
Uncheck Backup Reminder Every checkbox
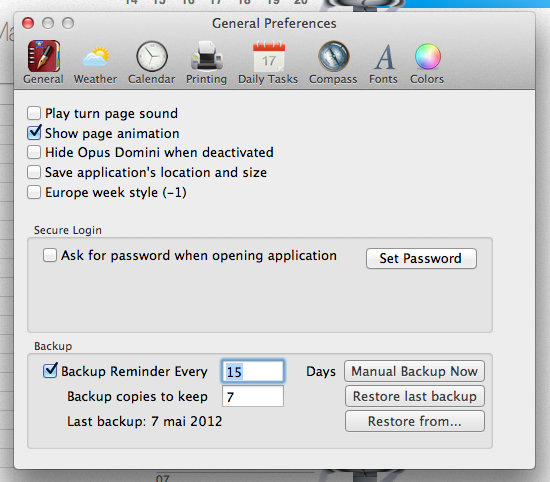click(x=50, y=371)
